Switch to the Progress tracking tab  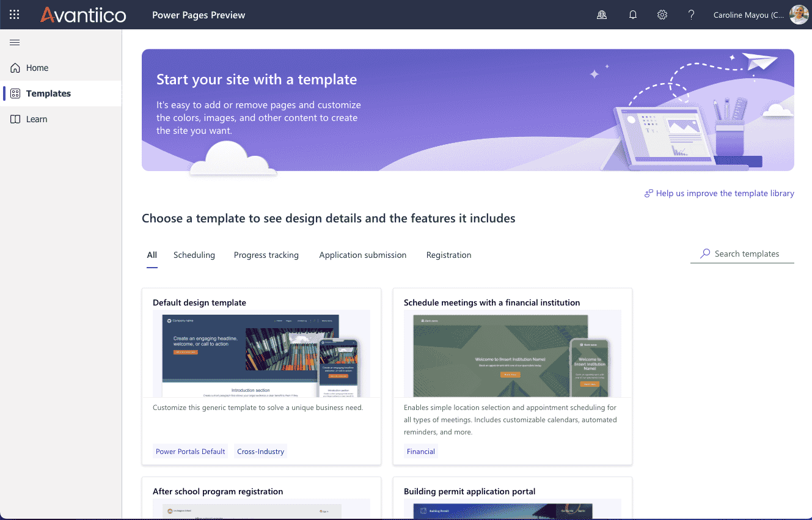(266, 255)
